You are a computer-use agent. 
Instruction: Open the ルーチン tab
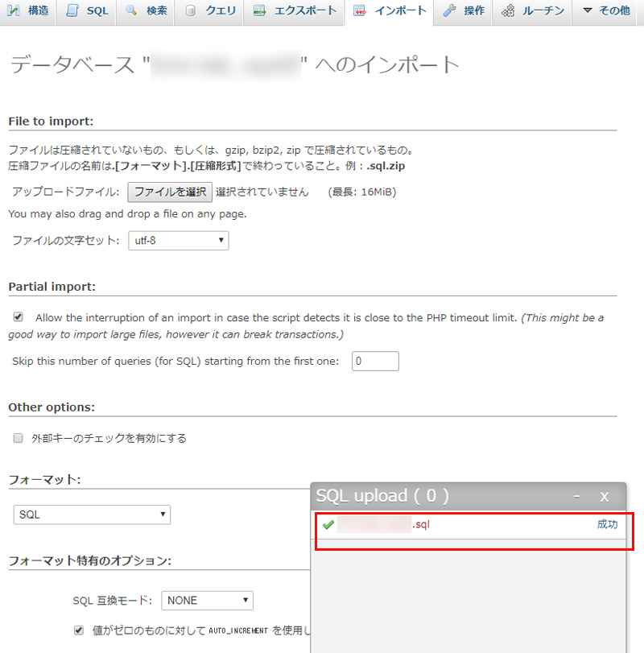[x=531, y=11]
